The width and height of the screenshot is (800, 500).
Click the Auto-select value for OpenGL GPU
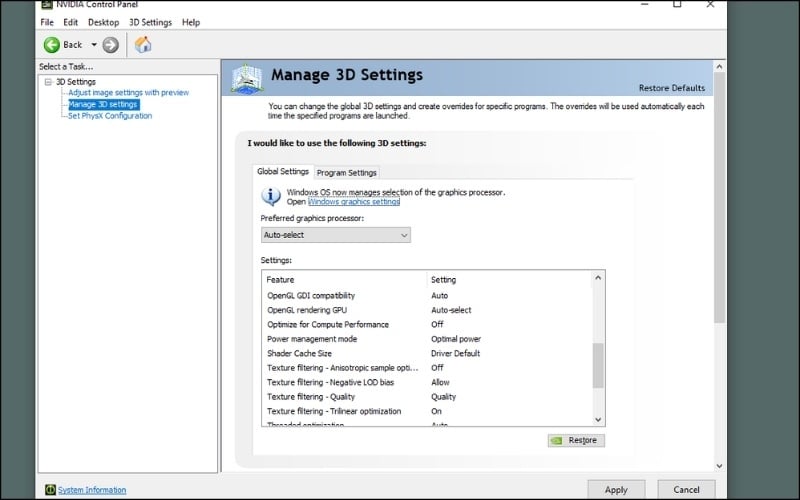coord(451,310)
